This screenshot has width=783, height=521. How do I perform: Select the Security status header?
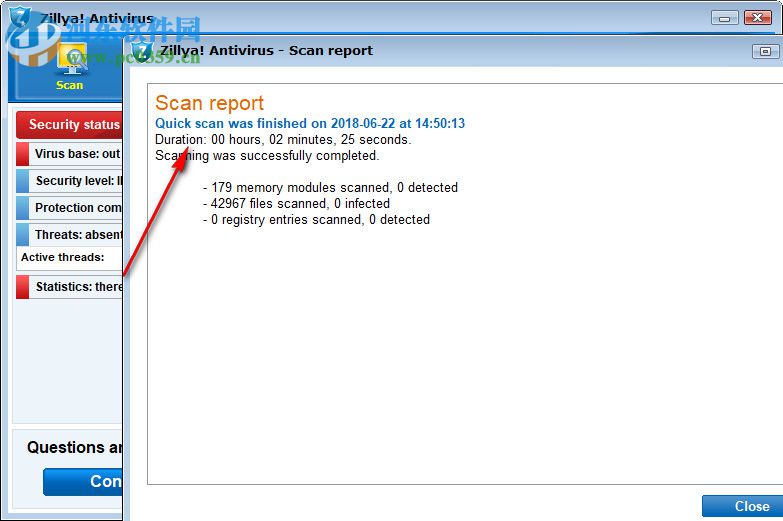click(69, 125)
